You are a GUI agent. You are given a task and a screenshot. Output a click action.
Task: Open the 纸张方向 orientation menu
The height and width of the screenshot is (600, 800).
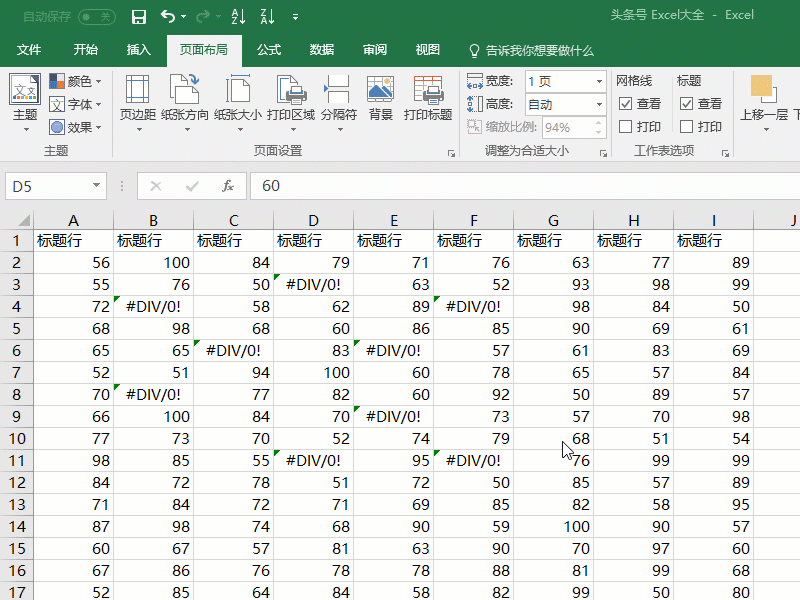pos(185,103)
